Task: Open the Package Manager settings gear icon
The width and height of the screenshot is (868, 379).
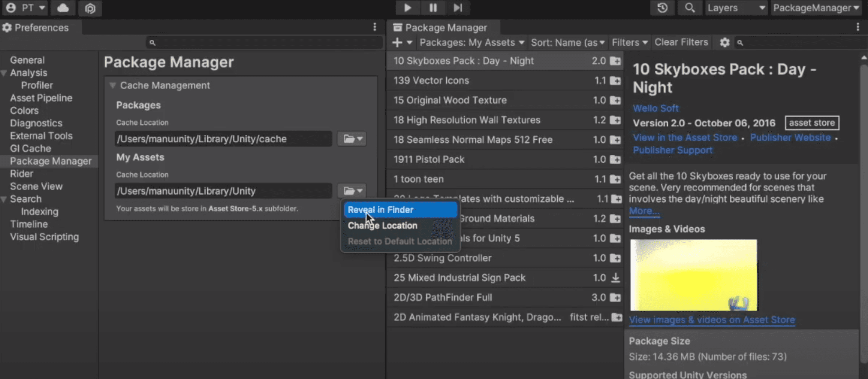Action: (724, 42)
